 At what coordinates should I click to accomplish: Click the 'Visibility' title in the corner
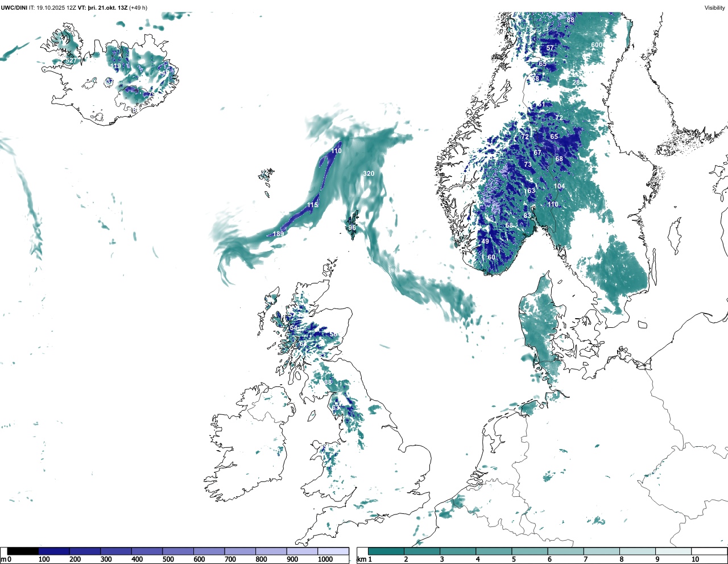click(715, 7)
